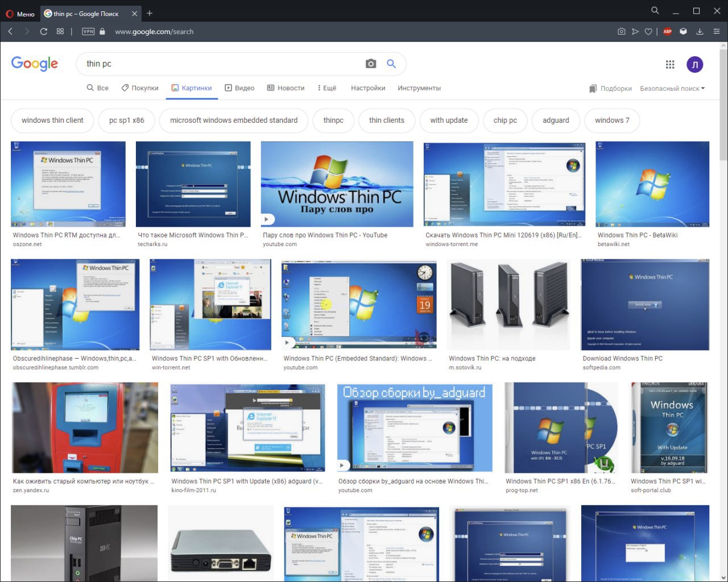
Task: Click the search by image camera icon
Action: [x=371, y=64]
